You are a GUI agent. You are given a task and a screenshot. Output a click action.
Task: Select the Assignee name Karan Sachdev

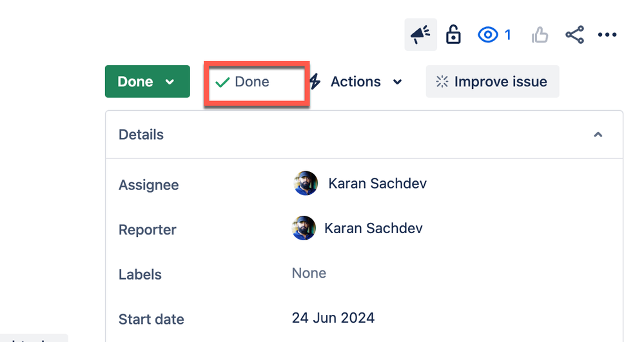(378, 183)
